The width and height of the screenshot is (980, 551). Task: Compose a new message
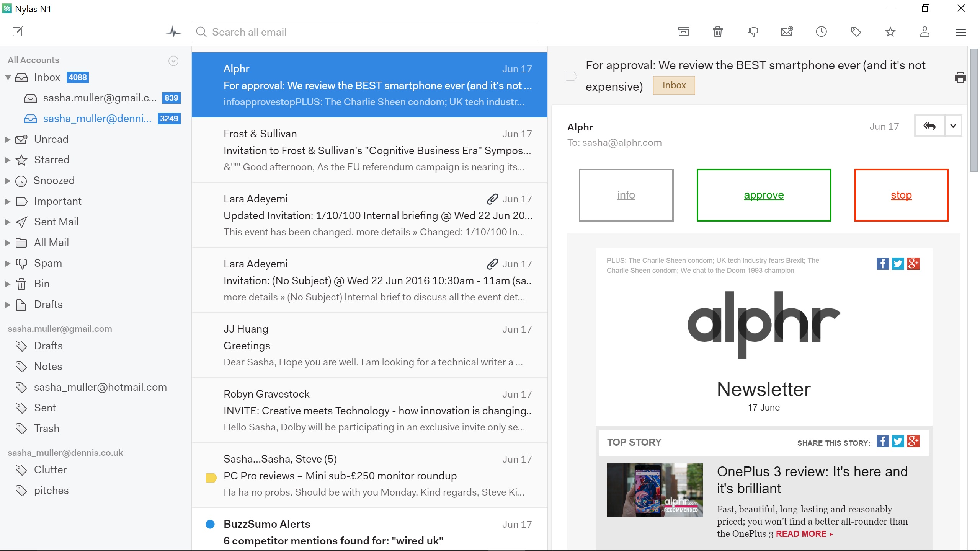tap(18, 31)
